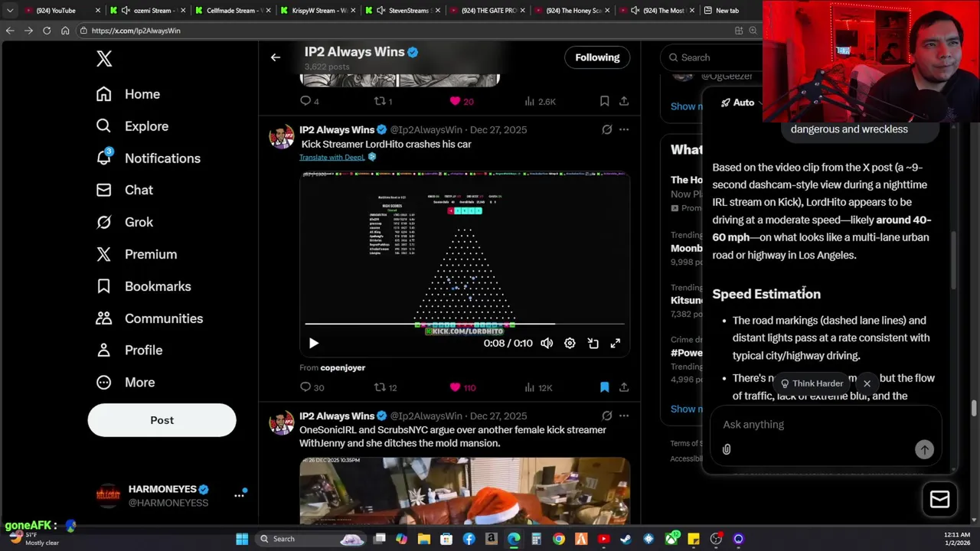Open more menu on OneSonicIRL post
Image resolution: width=980 pixels, height=551 pixels.
(624, 416)
